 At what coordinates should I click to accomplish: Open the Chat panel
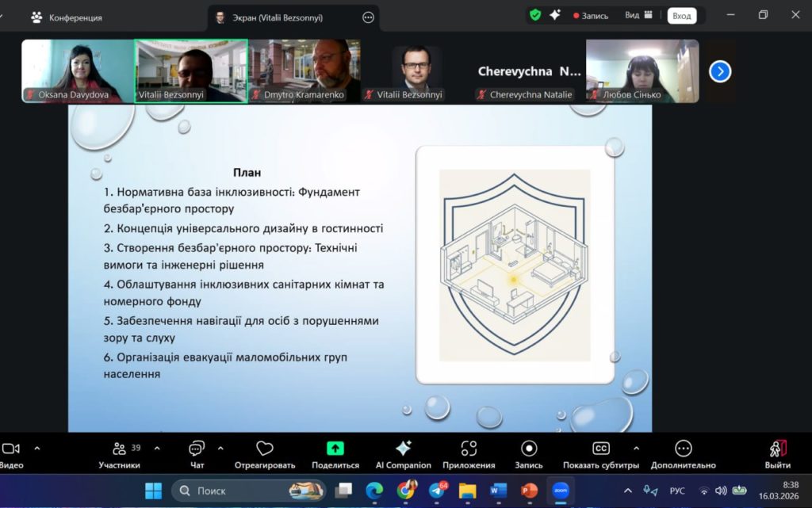click(x=197, y=454)
